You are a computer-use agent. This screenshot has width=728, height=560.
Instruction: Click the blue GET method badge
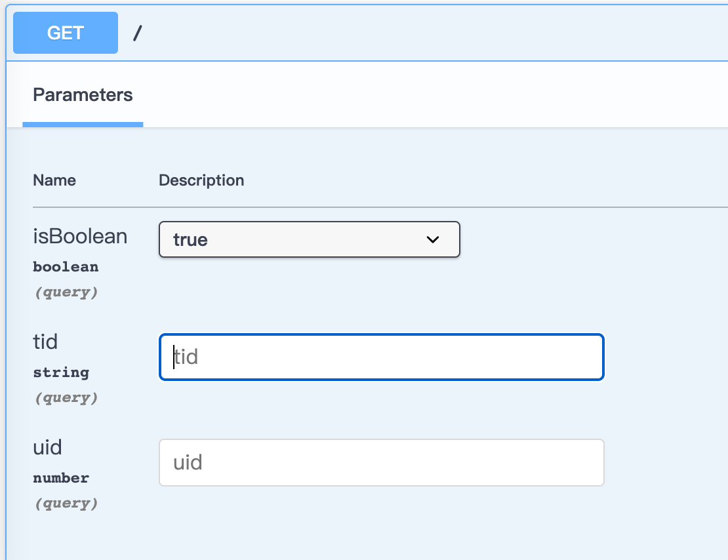click(66, 33)
